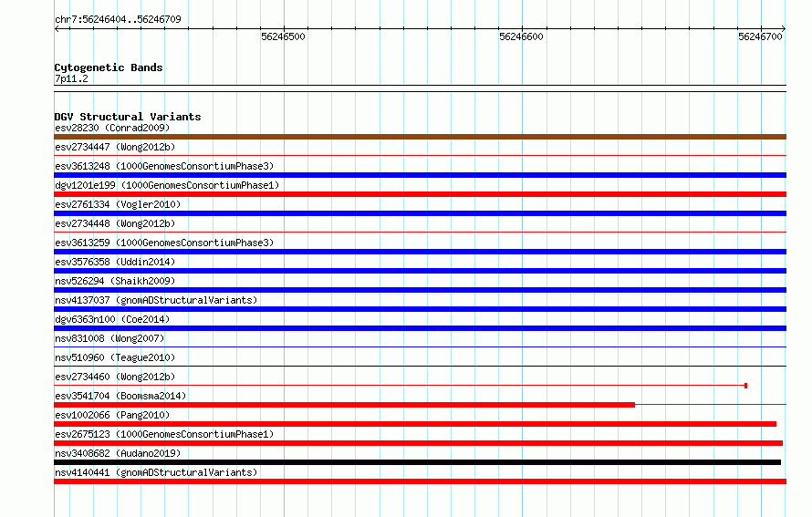Click ruler position 56246600

(522, 36)
